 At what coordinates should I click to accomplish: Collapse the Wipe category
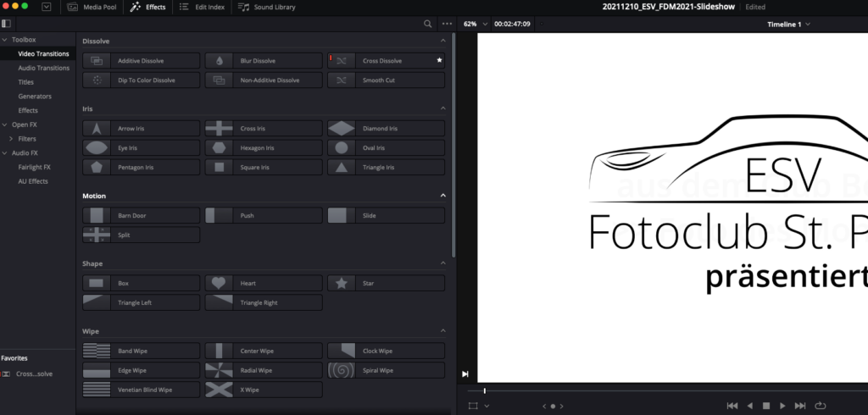click(x=442, y=331)
